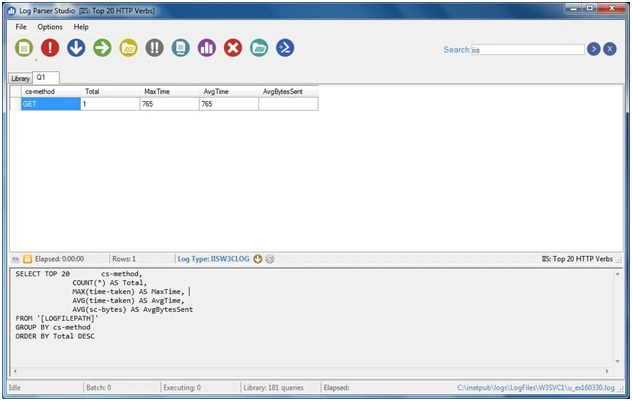Click the teal document toolbar icon
Image resolution: width=632 pixels, height=401 pixels.
181,48
